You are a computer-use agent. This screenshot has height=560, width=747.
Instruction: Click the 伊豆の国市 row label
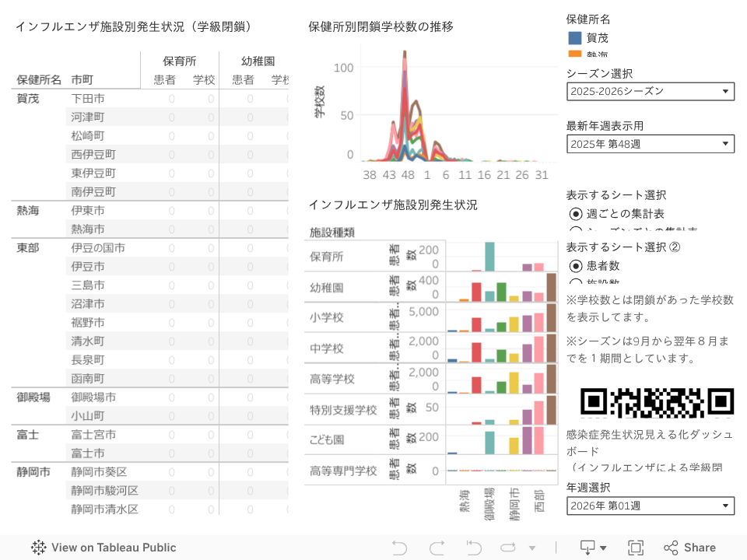click(98, 247)
